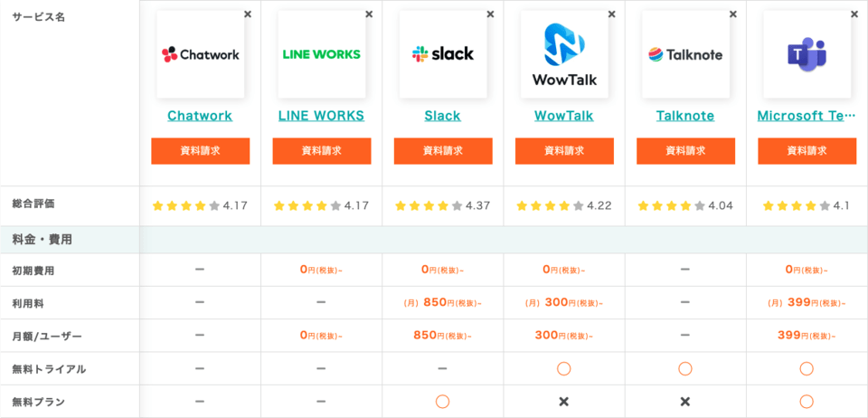The height and width of the screenshot is (418, 868).
Task: Open the Chatwork service link
Action: click(200, 116)
